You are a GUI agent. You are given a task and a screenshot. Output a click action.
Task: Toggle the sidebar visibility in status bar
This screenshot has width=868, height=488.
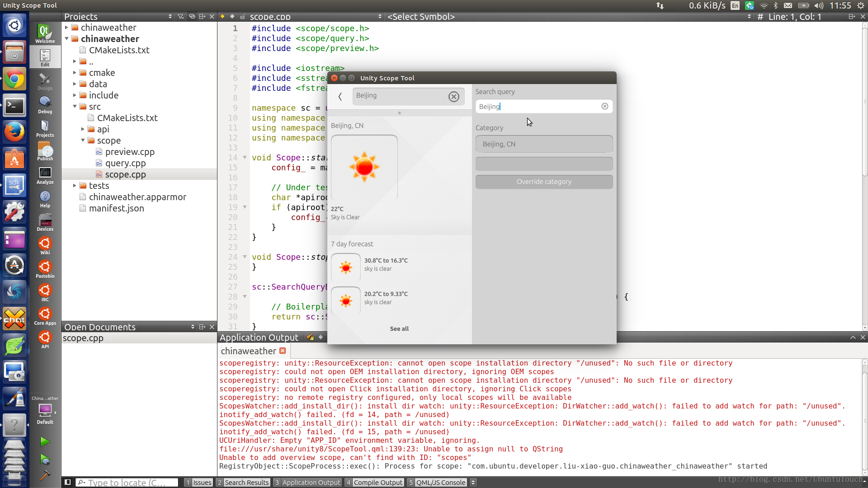[67, 482]
